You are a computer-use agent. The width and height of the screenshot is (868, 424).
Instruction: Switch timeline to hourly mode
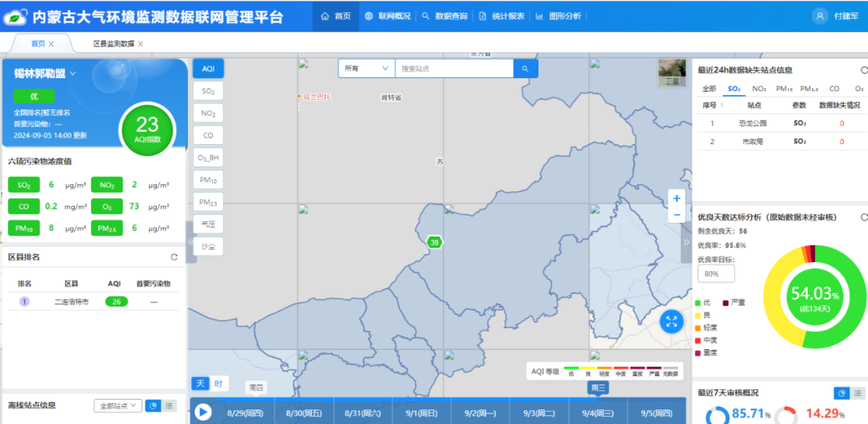pyautogui.click(x=217, y=384)
